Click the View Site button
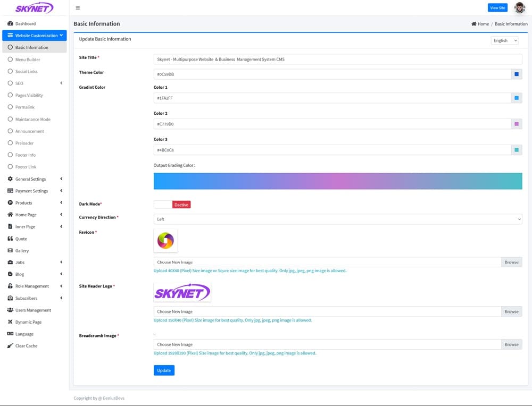Image resolution: width=532 pixels, height=406 pixels. coord(497,8)
